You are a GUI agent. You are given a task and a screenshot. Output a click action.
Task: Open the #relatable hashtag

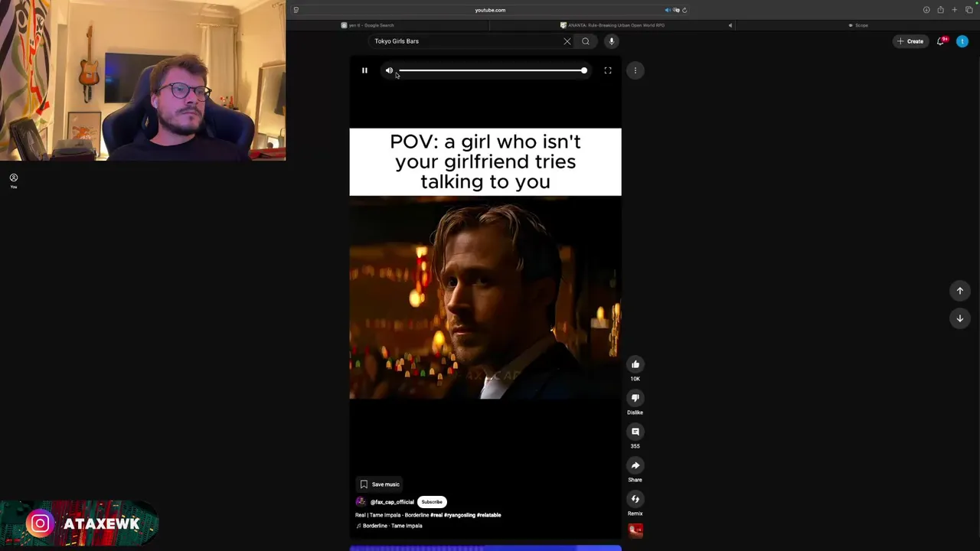point(488,515)
